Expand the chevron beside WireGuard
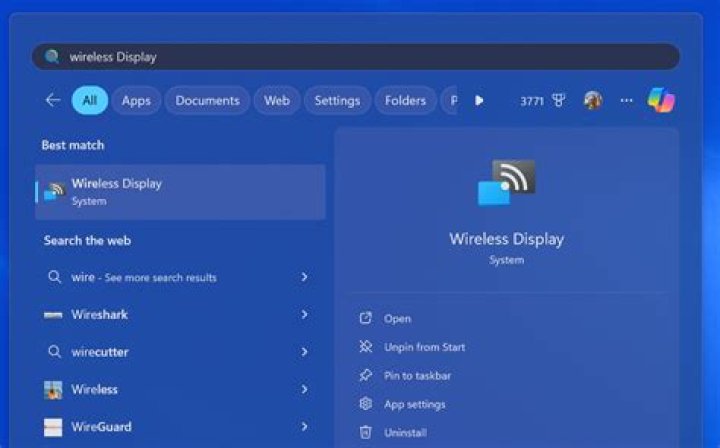 (304, 427)
